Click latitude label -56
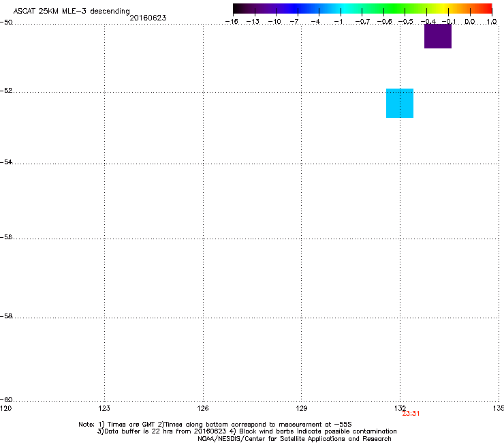Viewport: 504px width, 443px height. 6,237
